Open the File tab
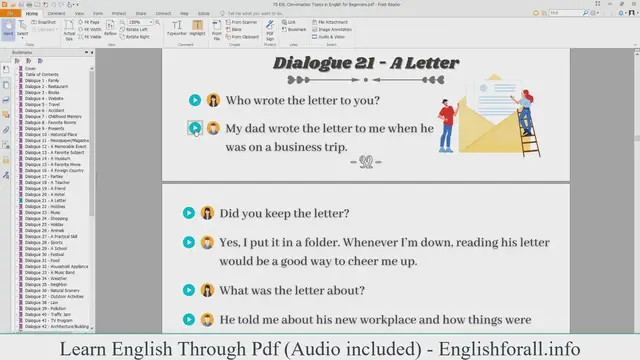 pos(10,13)
